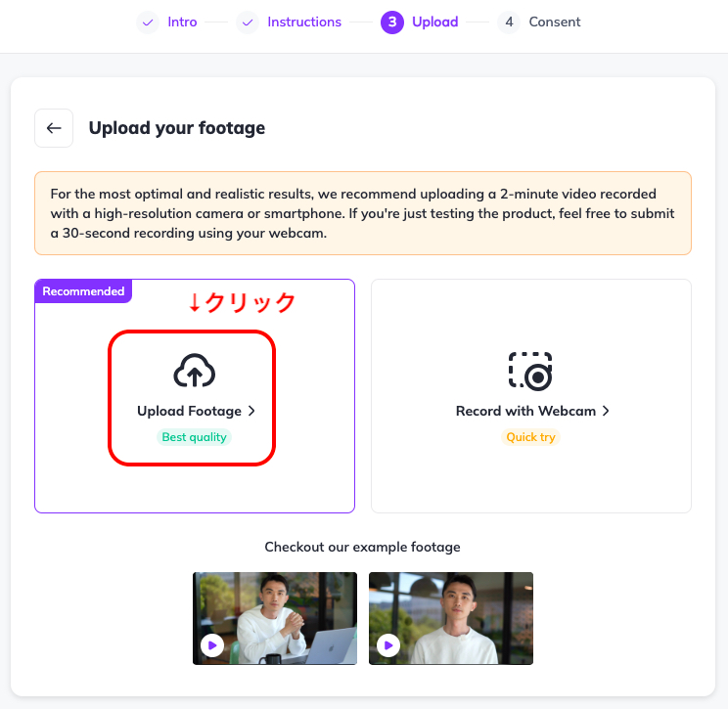
Task: Click the back arrow button
Action: click(54, 128)
